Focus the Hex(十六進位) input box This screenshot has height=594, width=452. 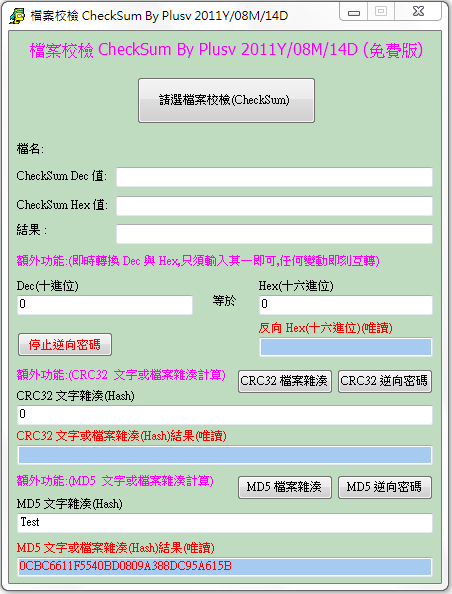tap(346, 305)
